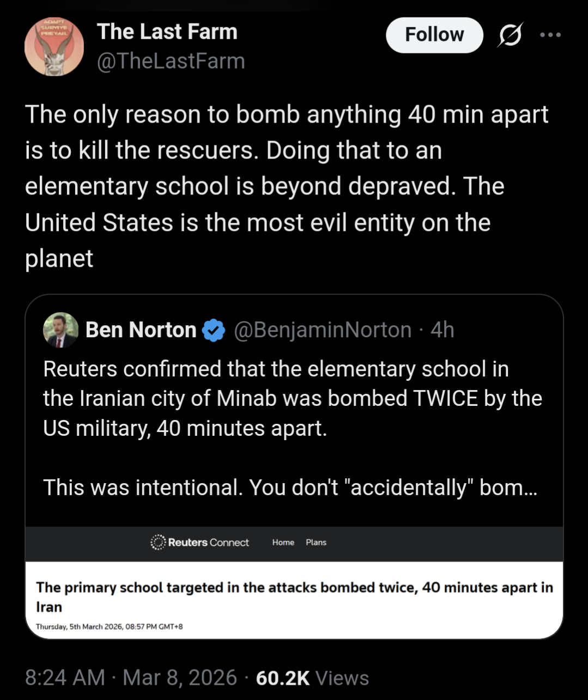Open the 60.2K Views count
This screenshot has width=588, height=700.
(312, 678)
